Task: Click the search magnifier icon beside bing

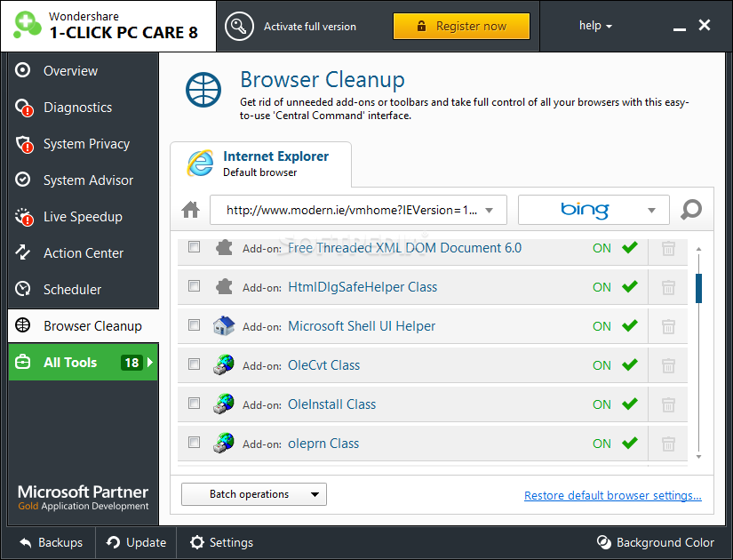Action: 691,210
